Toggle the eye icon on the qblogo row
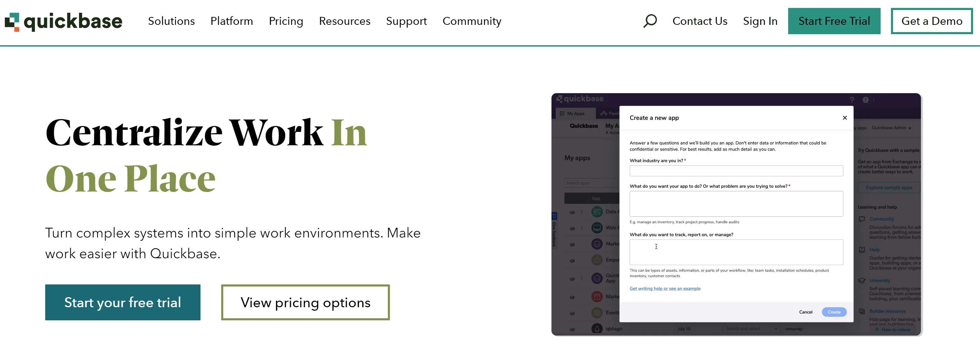 coord(572,329)
